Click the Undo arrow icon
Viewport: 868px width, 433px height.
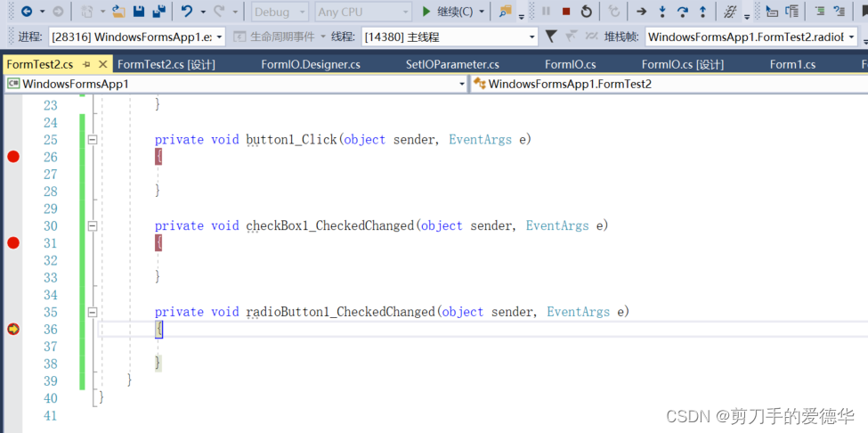(x=187, y=11)
